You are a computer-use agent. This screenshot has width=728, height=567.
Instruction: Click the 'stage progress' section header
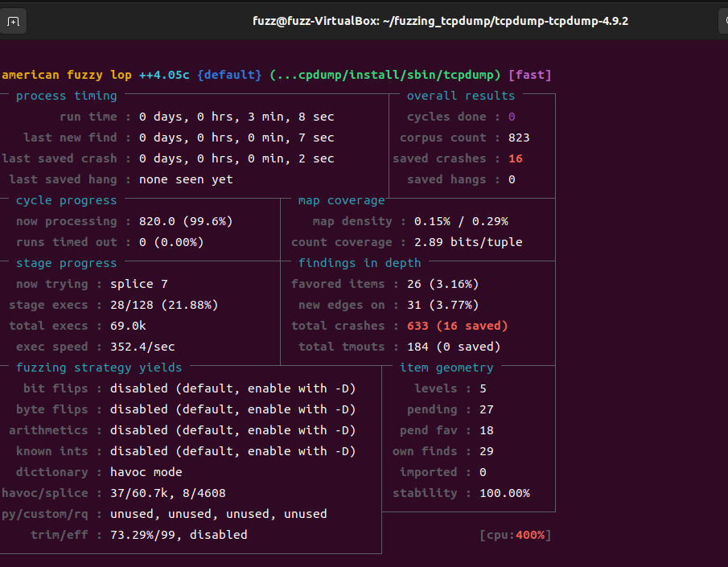coord(67,263)
